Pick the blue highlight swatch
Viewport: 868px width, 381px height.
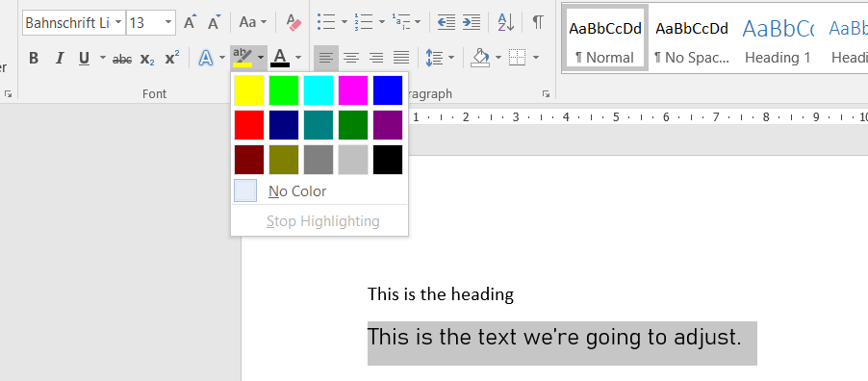[x=388, y=90]
